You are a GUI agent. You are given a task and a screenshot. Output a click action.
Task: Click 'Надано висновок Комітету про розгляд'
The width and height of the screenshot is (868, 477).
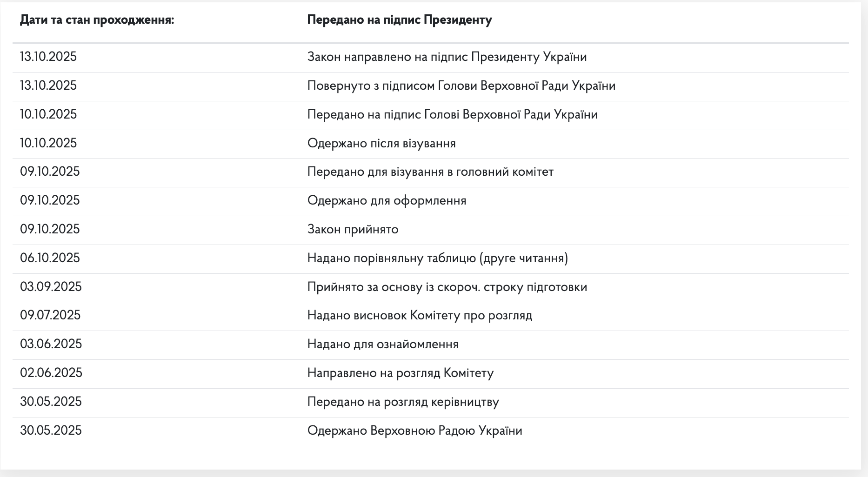click(420, 316)
